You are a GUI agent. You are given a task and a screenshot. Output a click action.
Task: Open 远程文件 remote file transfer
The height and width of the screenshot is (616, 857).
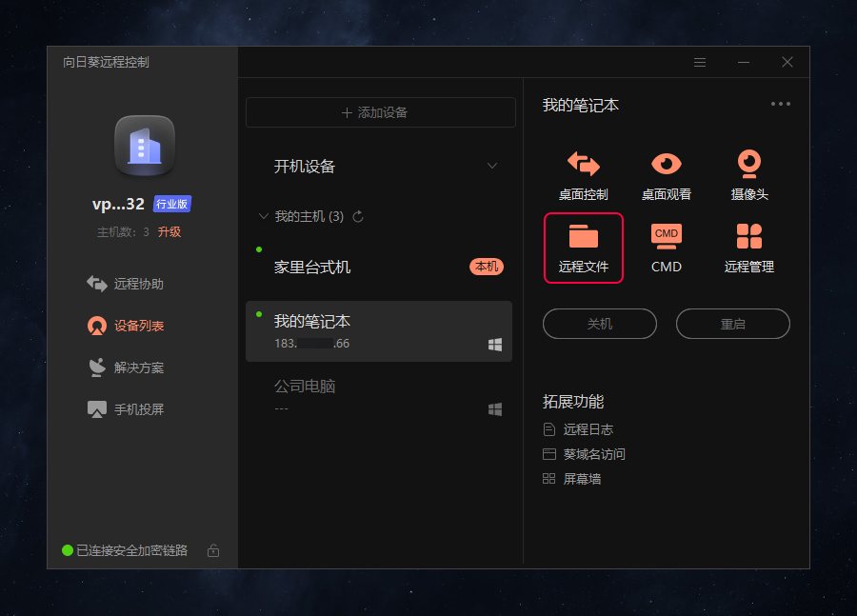584,248
